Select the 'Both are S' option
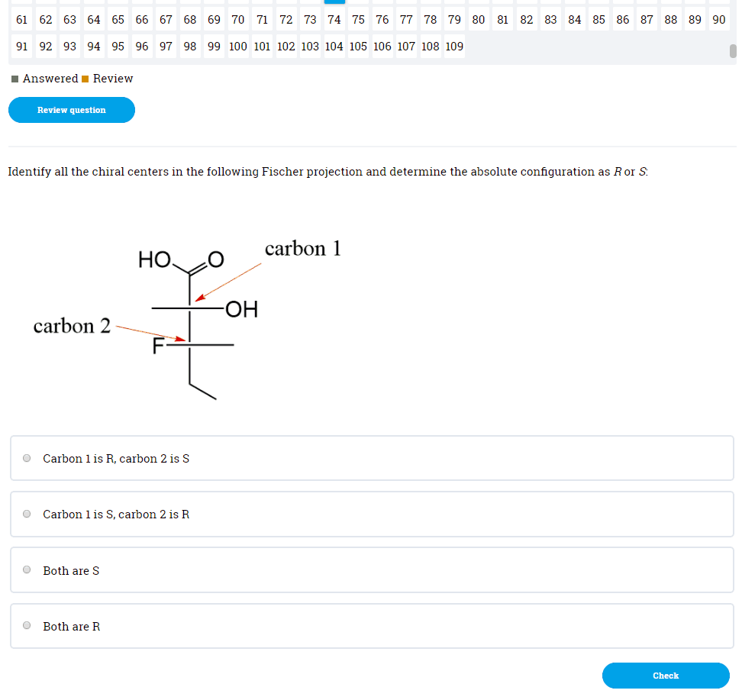Image resolution: width=742 pixels, height=700 pixels. 27,570
